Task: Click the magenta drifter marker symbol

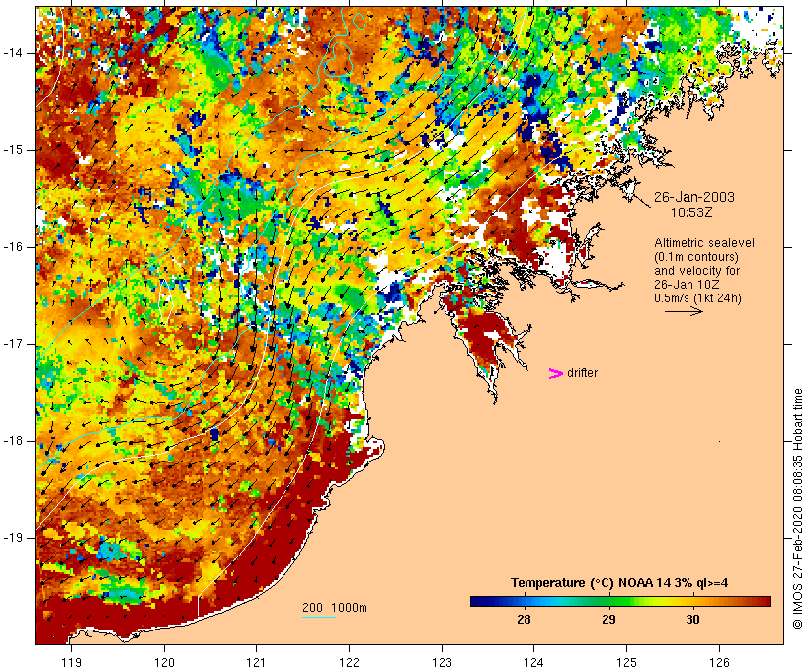Action: click(556, 374)
